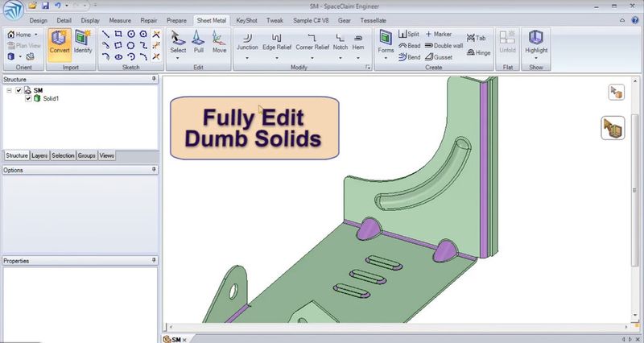Switch to the Measure ribbon tab

tap(120, 20)
